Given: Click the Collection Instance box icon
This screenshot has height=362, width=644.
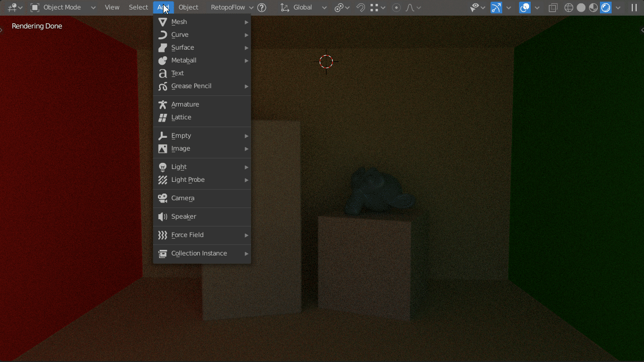Looking at the screenshot, I should click(162, 253).
